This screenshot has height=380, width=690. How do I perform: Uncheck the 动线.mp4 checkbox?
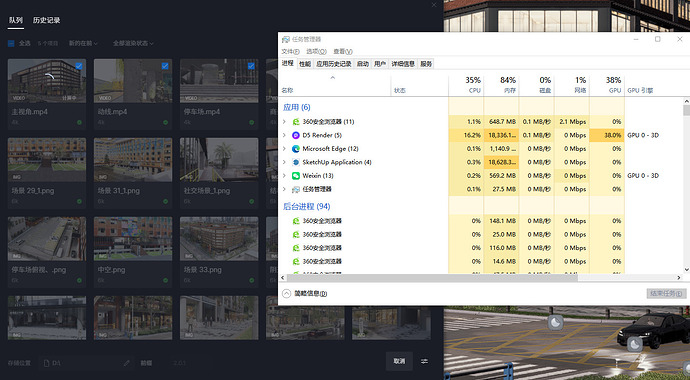tap(165, 66)
